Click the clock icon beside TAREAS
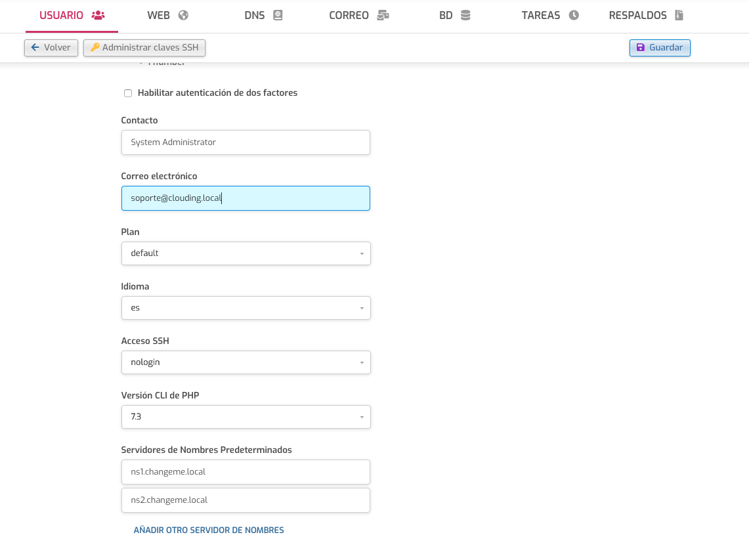The image size is (749, 560). 574,15
